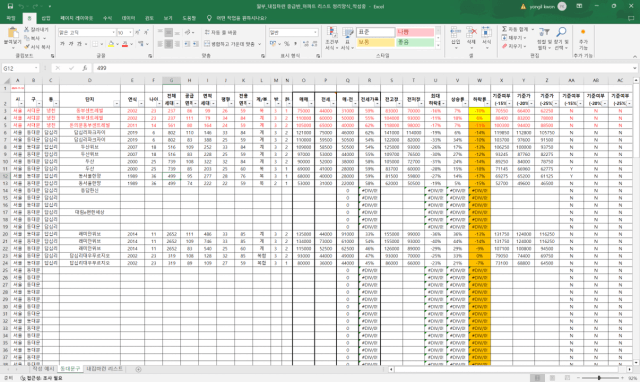Open Conditional Formatting (조건부 서식)

click(331, 38)
